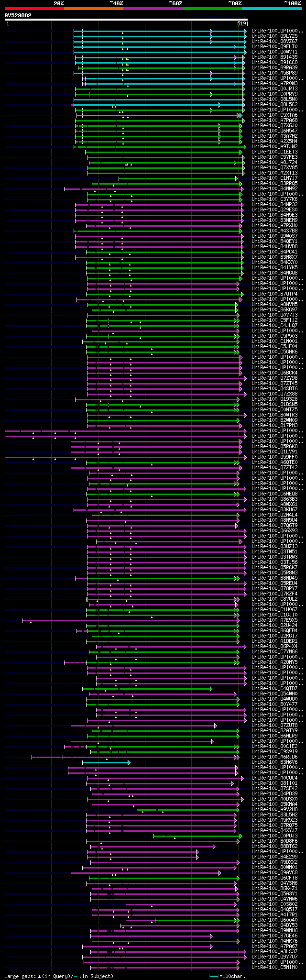Select alignment label UniRef100_C6HEQ8
The height and width of the screenshot is (980, 306).
click(274, 494)
